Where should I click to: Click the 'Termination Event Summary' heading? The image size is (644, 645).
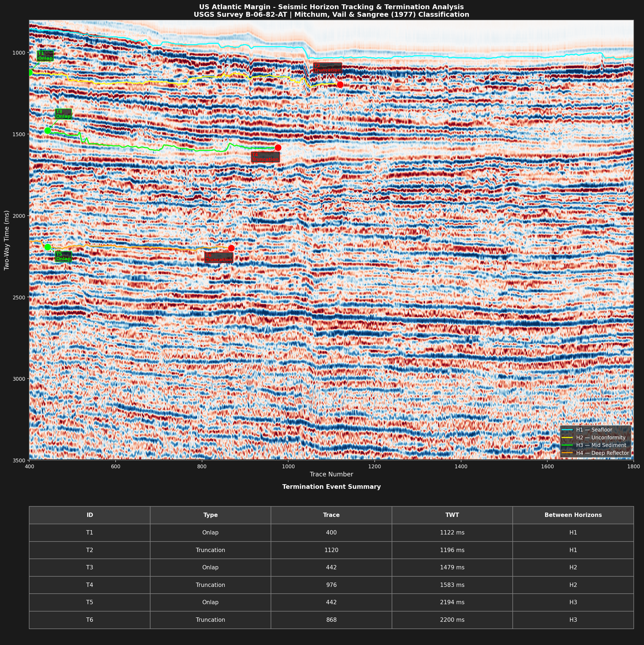click(331, 487)
